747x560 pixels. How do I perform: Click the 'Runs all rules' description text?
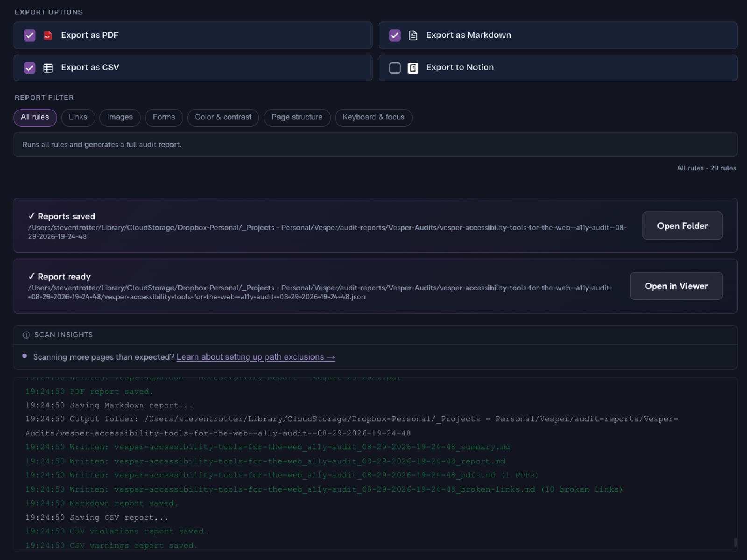click(x=102, y=145)
